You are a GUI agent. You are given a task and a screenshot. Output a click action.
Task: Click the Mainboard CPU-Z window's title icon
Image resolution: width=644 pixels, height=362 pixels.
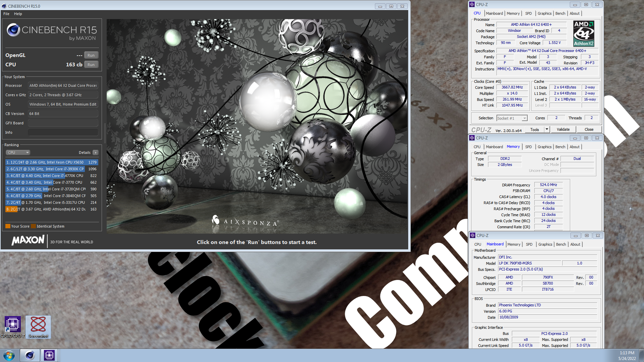point(473,235)
